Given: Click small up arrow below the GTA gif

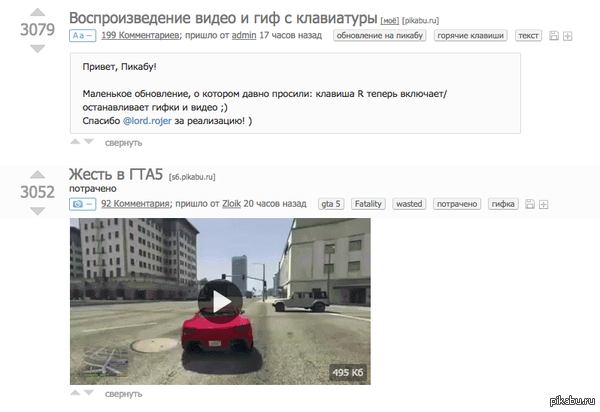Looking at the screenshot, I should coord(75,392).
